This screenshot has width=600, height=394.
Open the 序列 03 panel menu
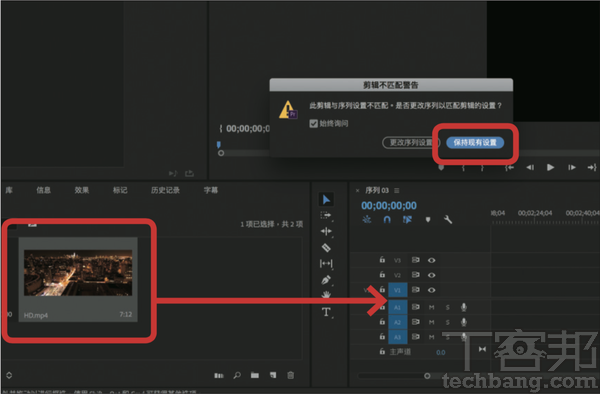coord(397,190)
